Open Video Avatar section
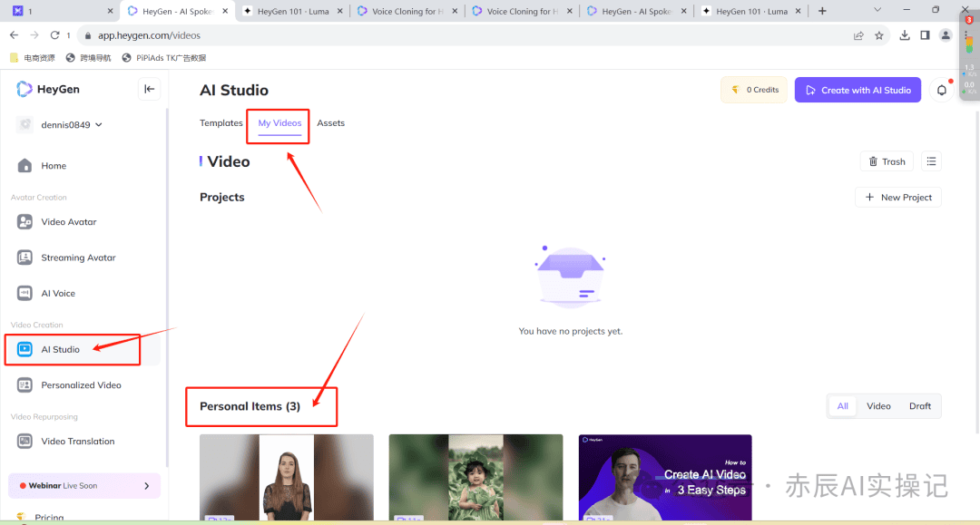 [68, 222]
